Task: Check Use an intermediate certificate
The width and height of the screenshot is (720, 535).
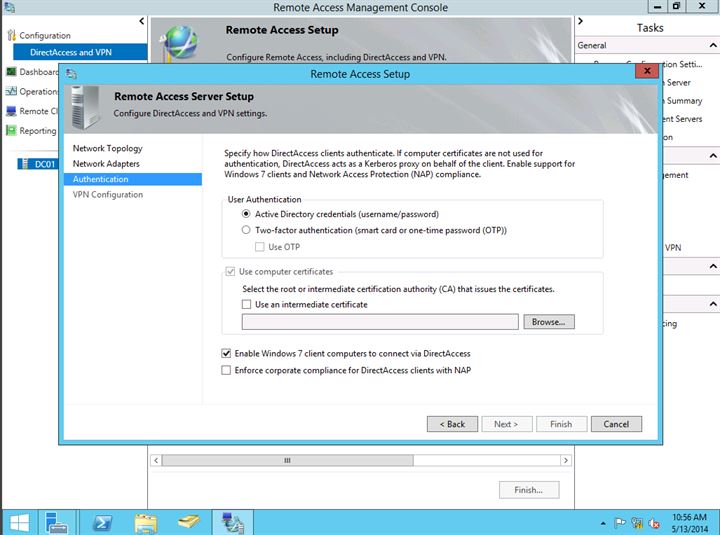Action: (247, 304)
